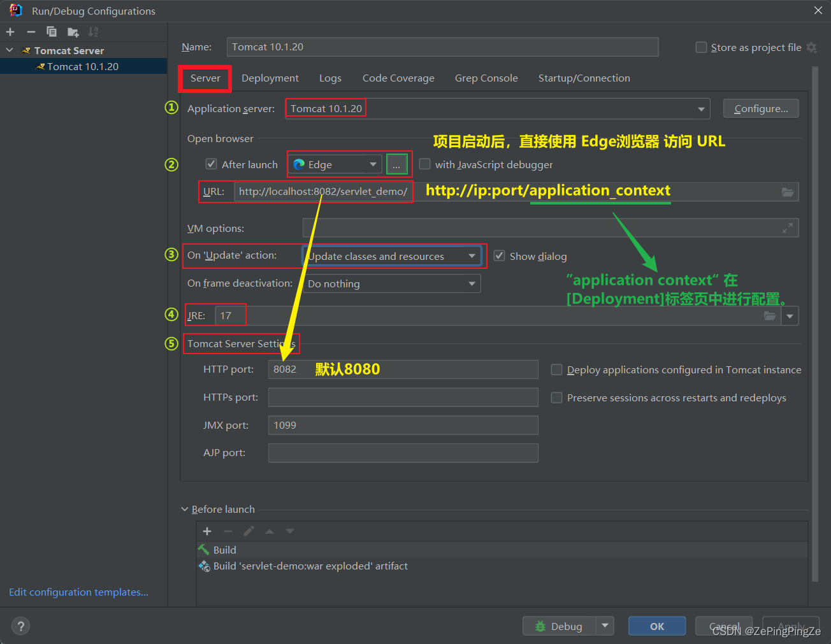831x644 pixels.
Task: Uncheck After launch checkbox
Action: tap(211, 164)
